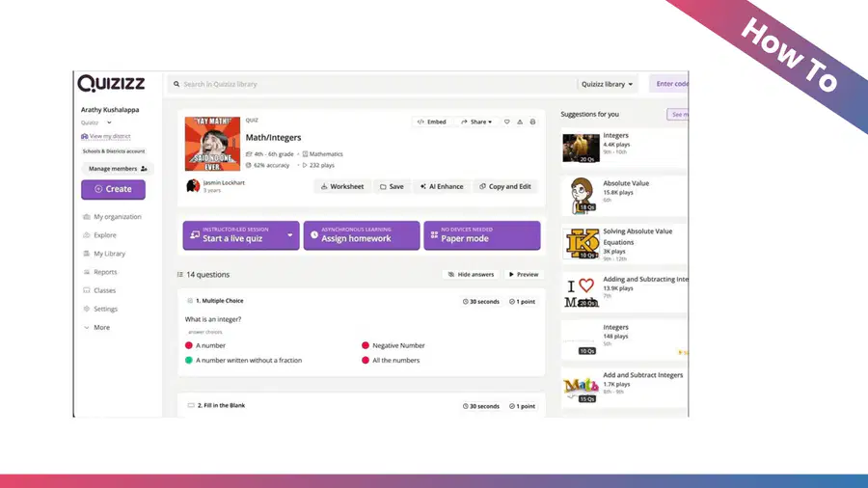
Task: Open Adding and Subtracting Integers suggestion
Action: (x=624, y=291)
